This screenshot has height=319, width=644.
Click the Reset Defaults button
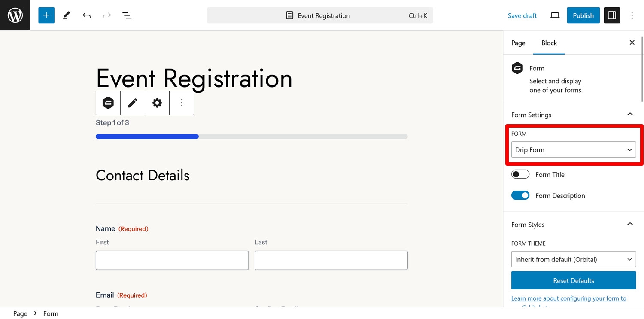pyautogui.click(x=574, y=280)
